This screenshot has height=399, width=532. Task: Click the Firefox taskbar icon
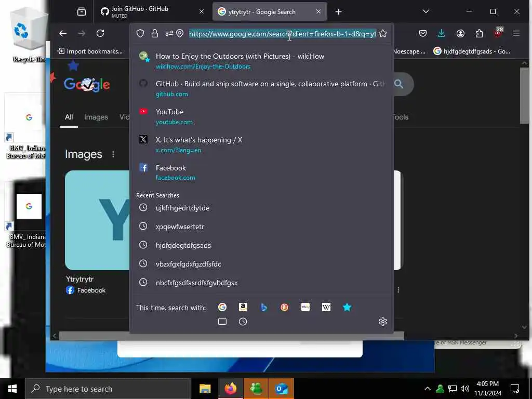tap(230, 389)
